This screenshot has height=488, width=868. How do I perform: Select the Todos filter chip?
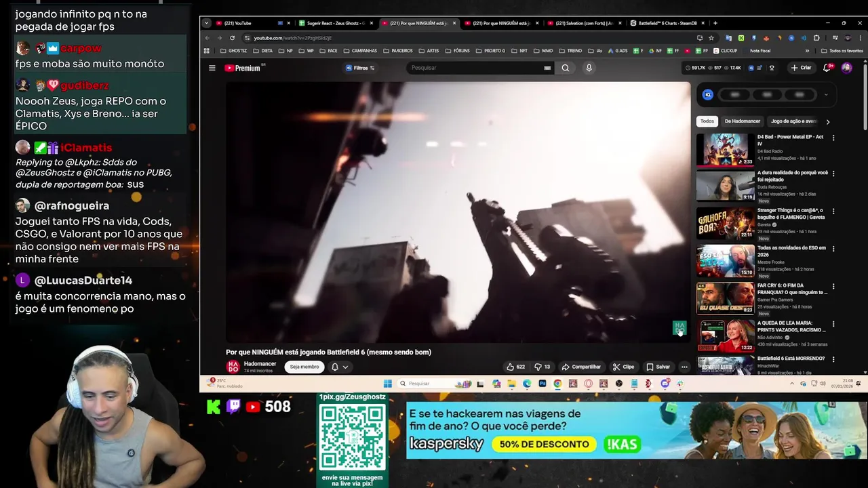(x=707, y=121)
